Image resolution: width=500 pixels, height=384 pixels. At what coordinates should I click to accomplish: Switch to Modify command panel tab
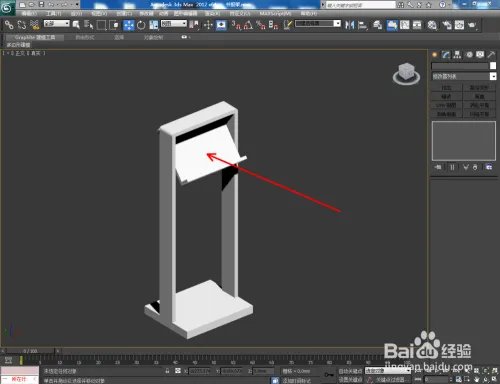tap(446, 55)
